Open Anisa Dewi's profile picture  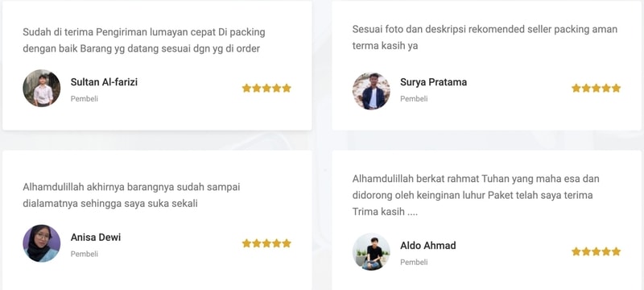[x=42, y=243]
